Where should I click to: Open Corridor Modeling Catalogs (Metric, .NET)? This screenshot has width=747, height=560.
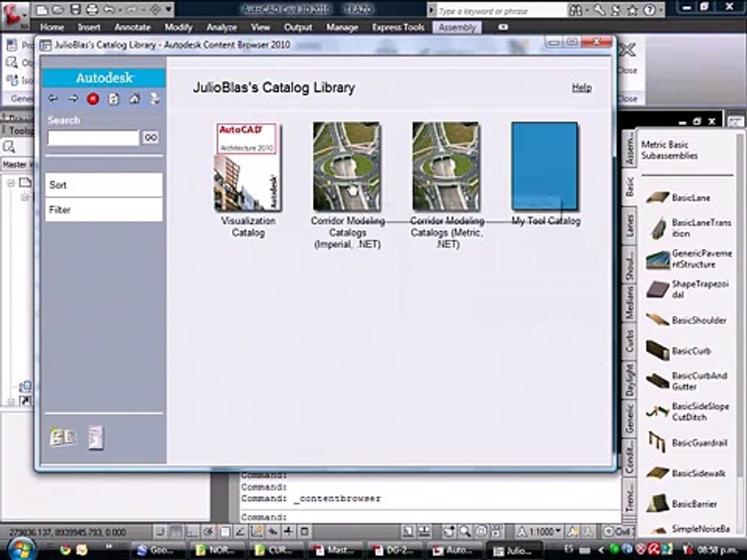tap(447, 166)
